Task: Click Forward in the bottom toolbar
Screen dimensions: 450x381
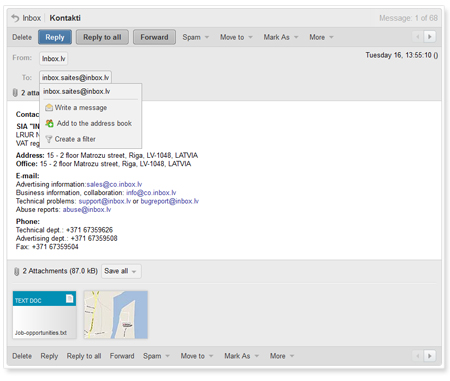Action: [x=122, y=356]
